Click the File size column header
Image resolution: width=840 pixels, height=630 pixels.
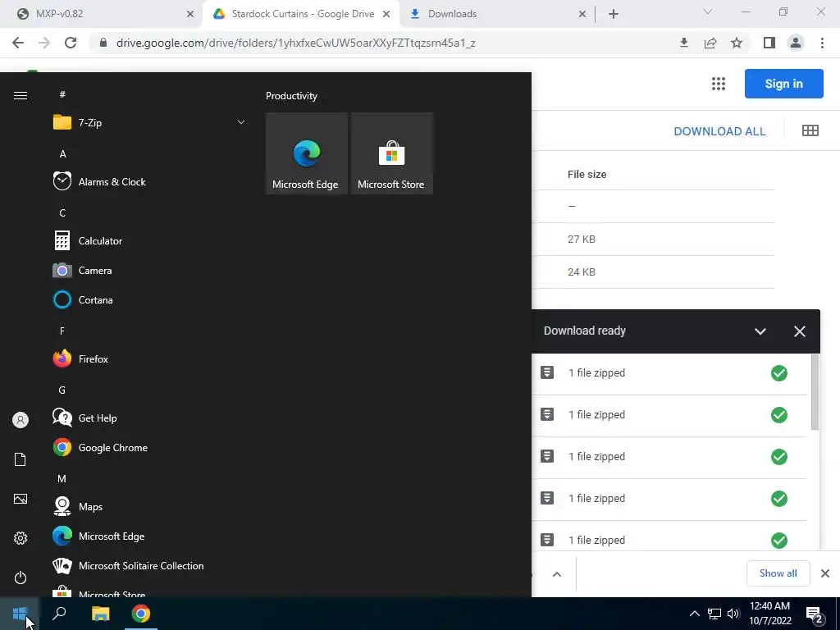click(x=587, y=174)
